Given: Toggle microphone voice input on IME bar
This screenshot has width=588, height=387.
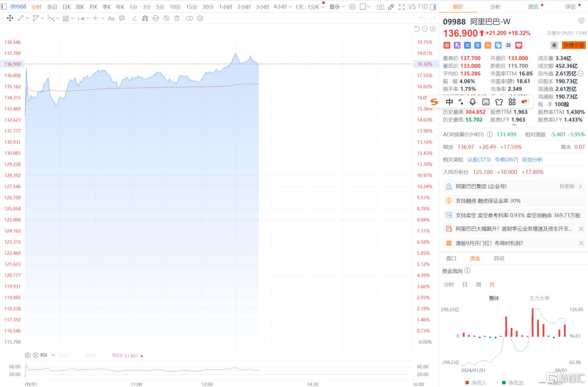Looking at the screenshot, I should pos(472,102).
